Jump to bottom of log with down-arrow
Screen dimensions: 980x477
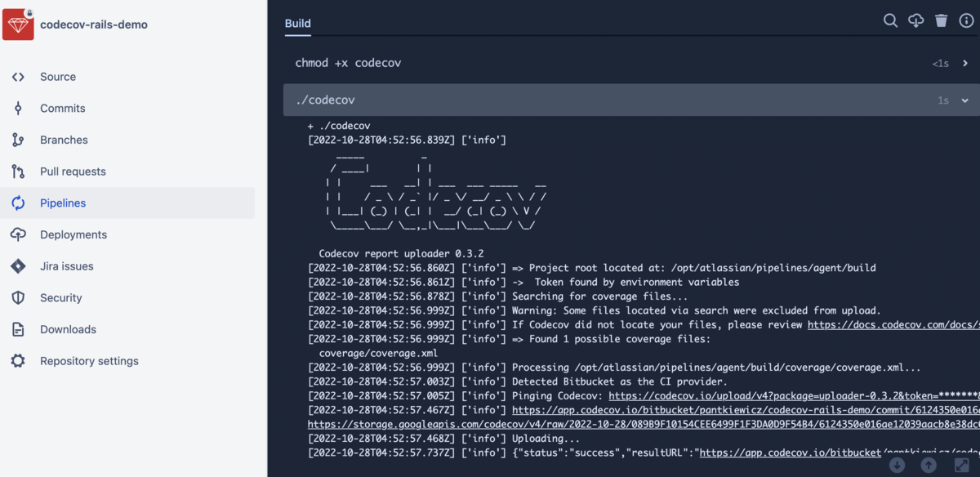pyautogui.click(x=897, y=465)
